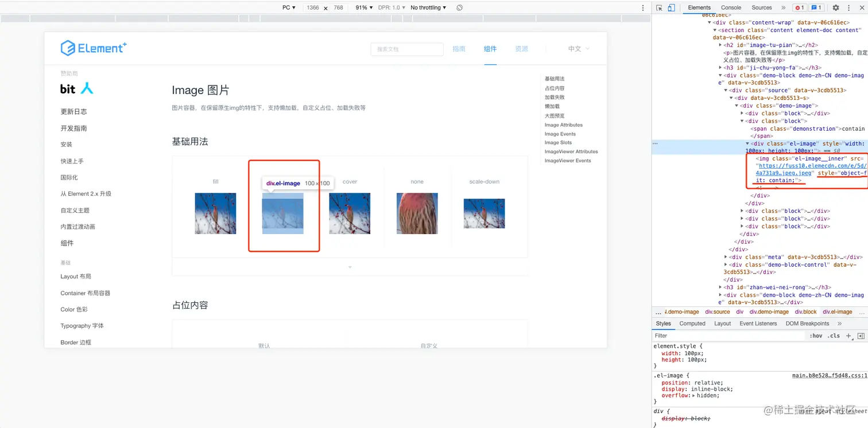
Task: Open the 中文 language dropdown
Action: point(579,49)
